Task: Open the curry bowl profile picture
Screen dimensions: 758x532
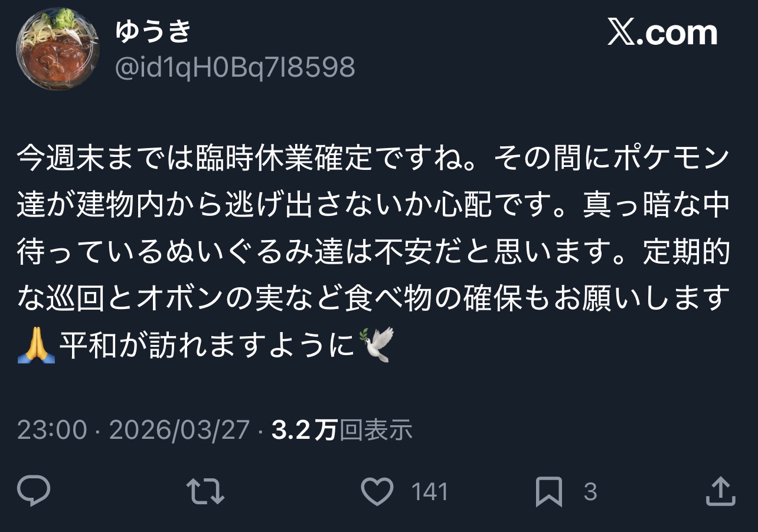Action: (x=57, y=48)
